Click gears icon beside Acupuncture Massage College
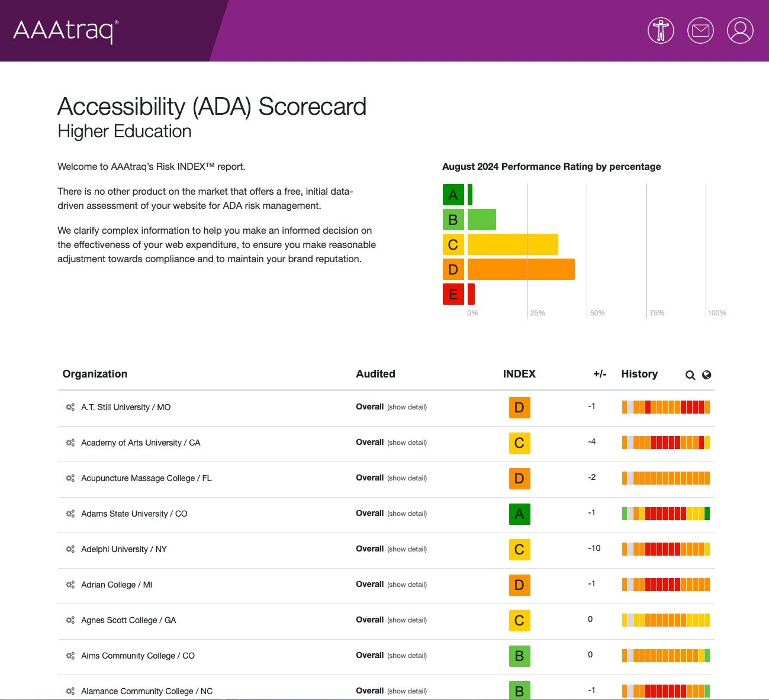This screenshot has width=769, height=700. point(70,478)
